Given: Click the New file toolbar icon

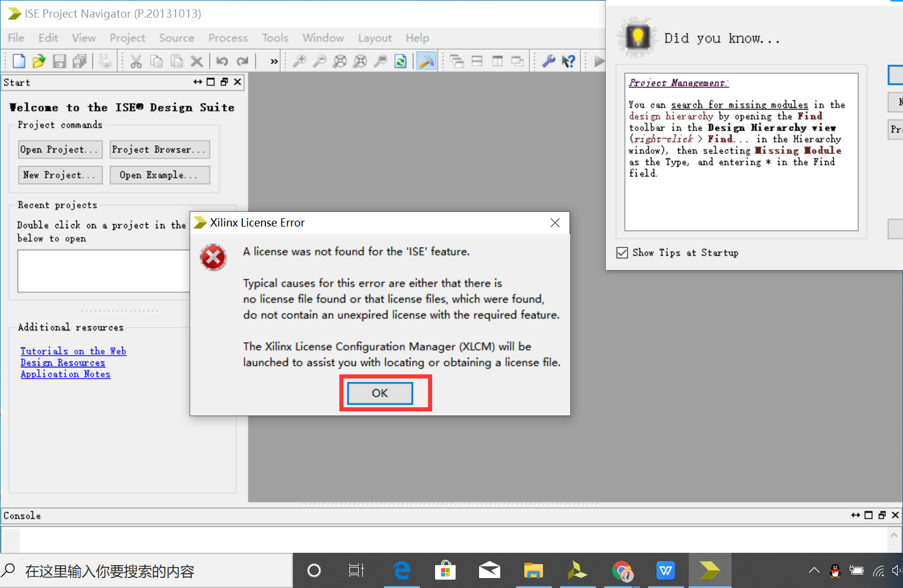Looking at the screenshot, I should 19,61.
